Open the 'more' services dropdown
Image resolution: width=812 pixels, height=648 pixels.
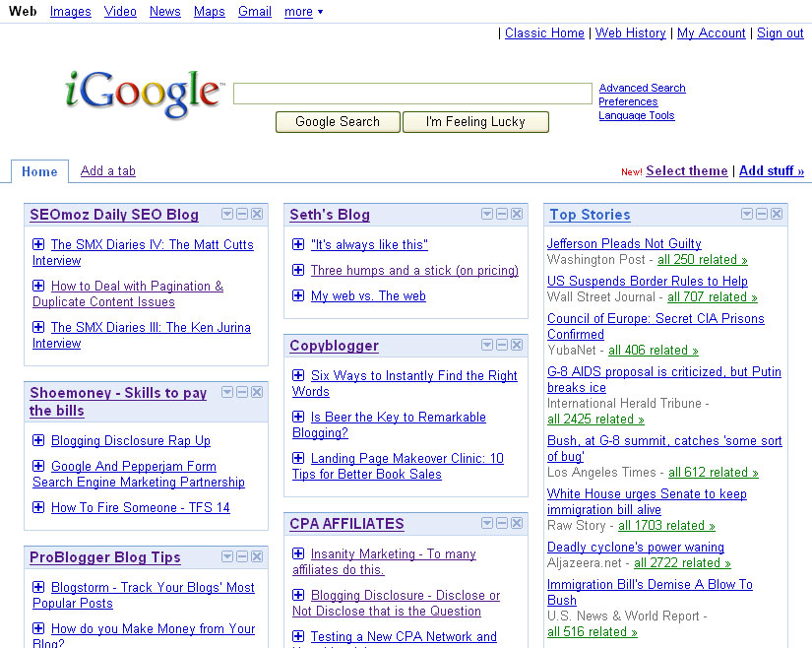(x=303, y=12)
